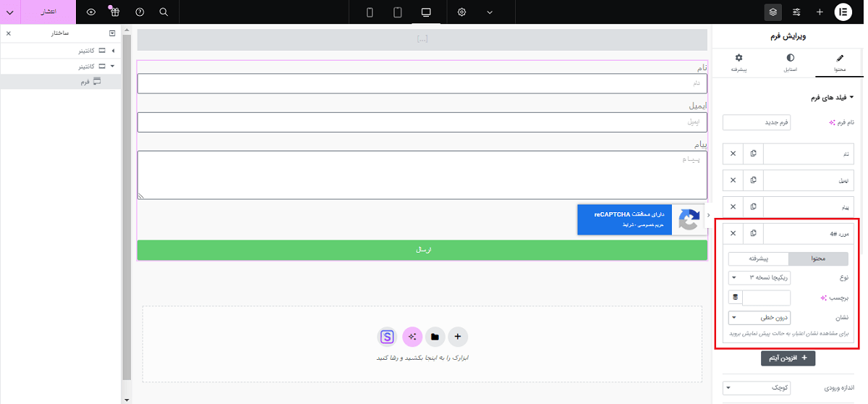Open the Finder search icon
The image size is (868, 404).
click(163, 12)
